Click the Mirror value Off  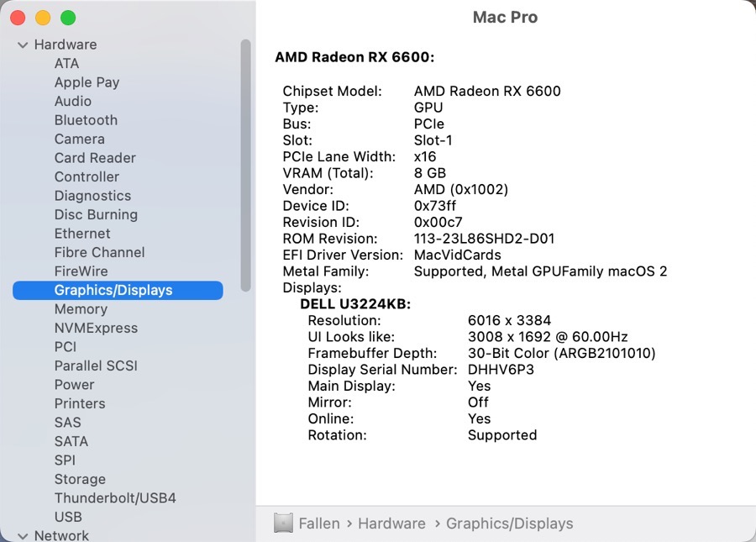click(x=478, y=403)
